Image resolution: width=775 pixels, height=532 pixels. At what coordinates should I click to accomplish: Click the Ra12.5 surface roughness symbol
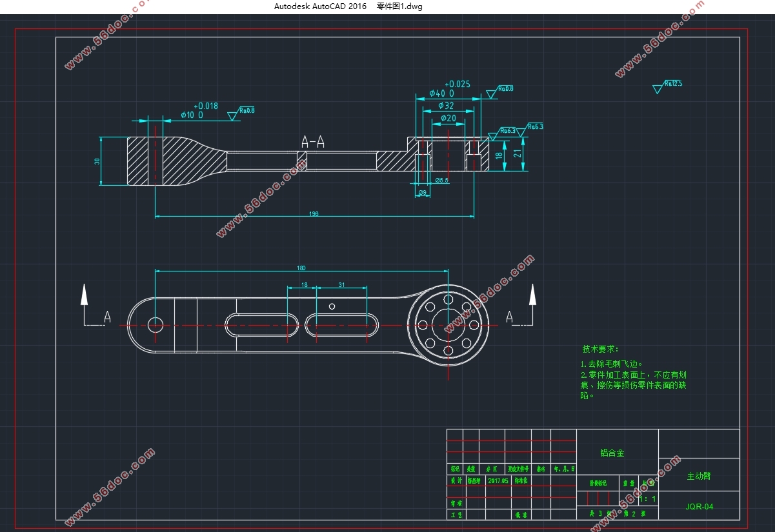(x=667, y=86)
